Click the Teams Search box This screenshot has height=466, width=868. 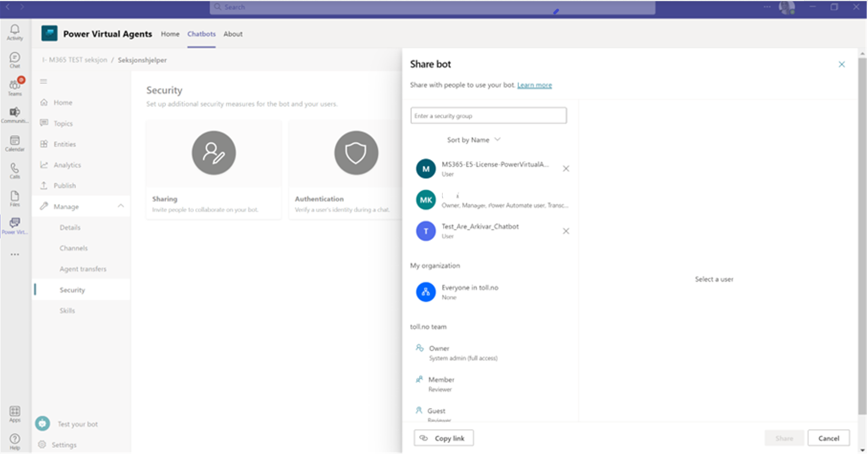pos(432,7)
